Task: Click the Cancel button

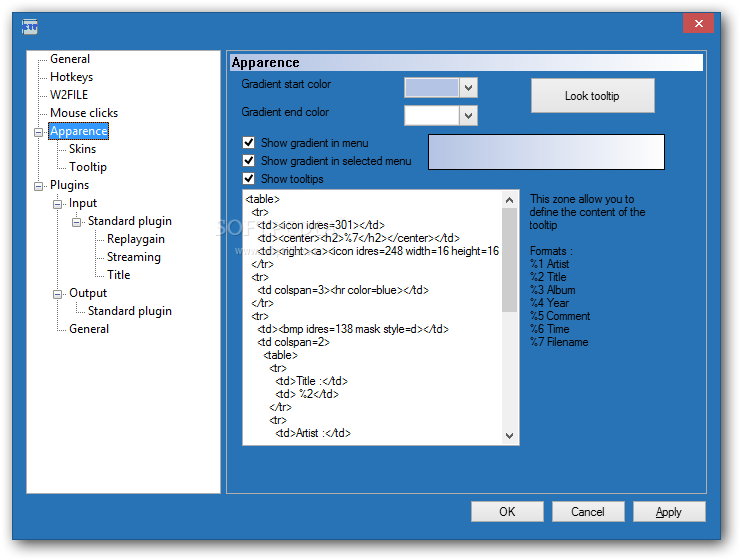Action: click(x=588, y=512)
